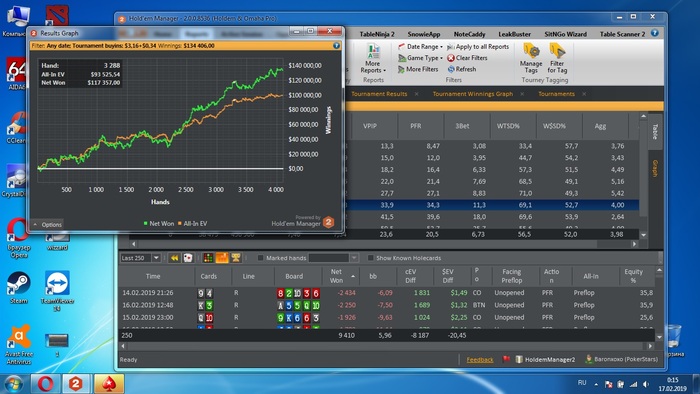Close the Tournament Results report tab
This screenshot has height=394, width=700.
417,94
